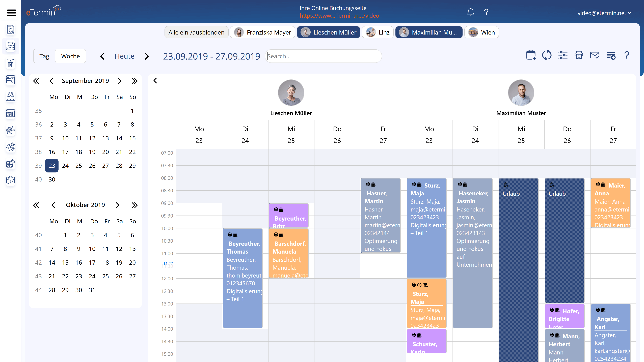The height and width of the screenshot is (362, 644).
Task: Click the envelope mail icon in toolbar
Action: 595,55
